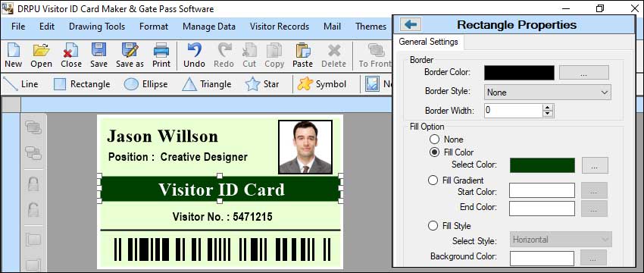This screenshot has width=644, height=273.
Task: Open the Format menu
Action: click(x=154, y=27)
